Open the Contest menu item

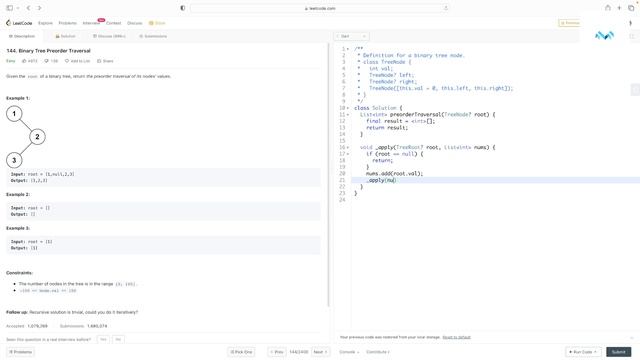tap(113, 23)
